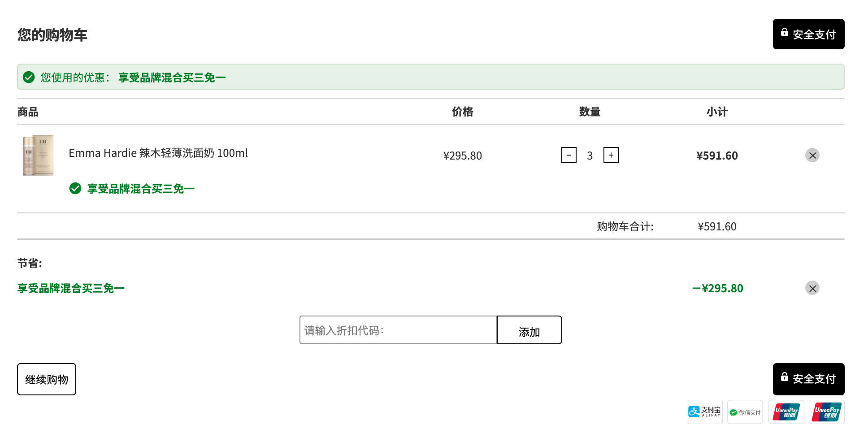Screen dimensions: 868x433
Task: Click the green checkmark beside product offer
Action: [75, 188]
